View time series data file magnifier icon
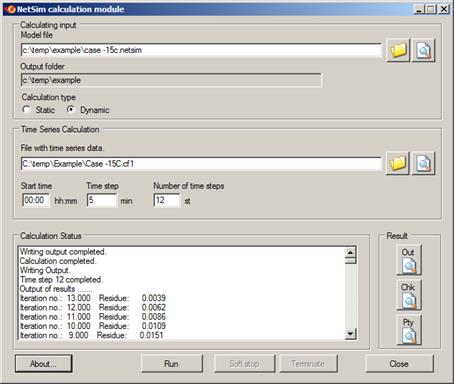The width and height of the screenshot is (454, 384). pyautogui.click(x=423, y=163)
